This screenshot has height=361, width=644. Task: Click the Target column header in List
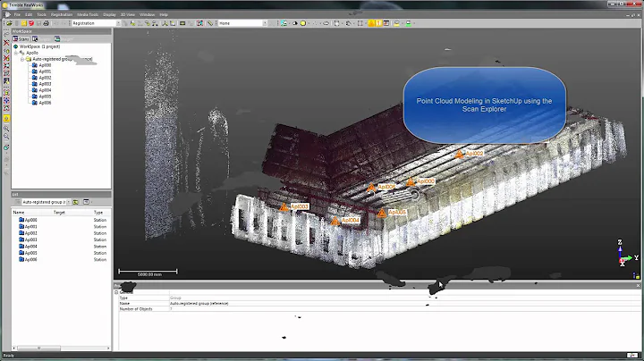59,213
